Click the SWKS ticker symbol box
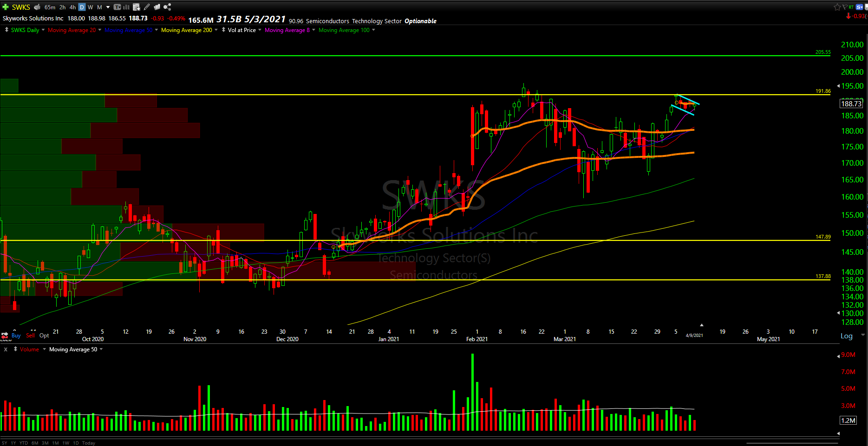 pos(21,7)
